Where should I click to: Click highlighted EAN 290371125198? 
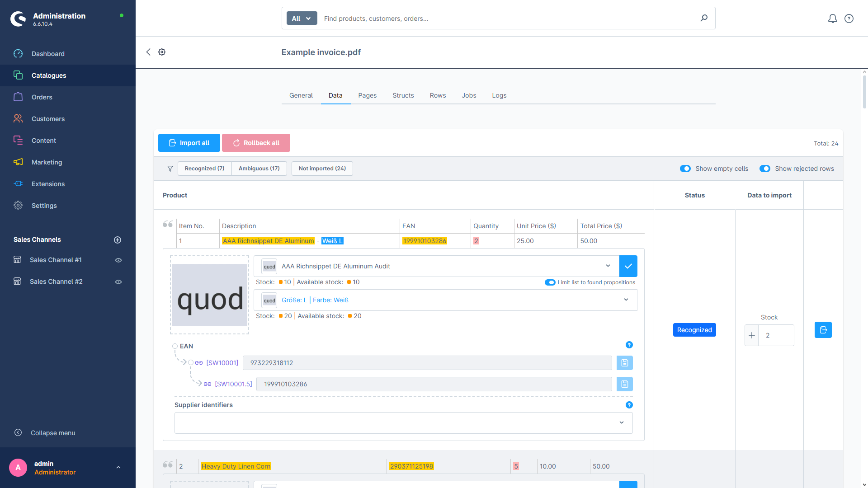click(x=411, y=466)
